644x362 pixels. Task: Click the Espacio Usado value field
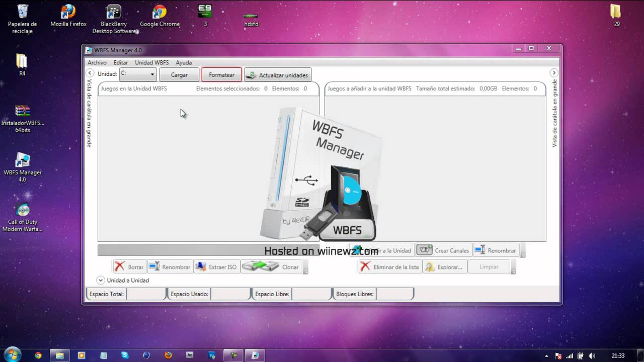(230, 294)
